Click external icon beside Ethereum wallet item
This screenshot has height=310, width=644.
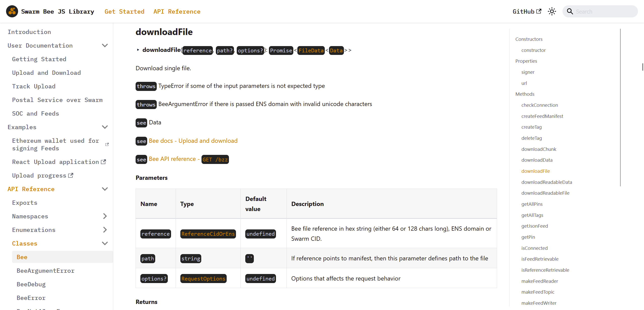tap(107, 144)
